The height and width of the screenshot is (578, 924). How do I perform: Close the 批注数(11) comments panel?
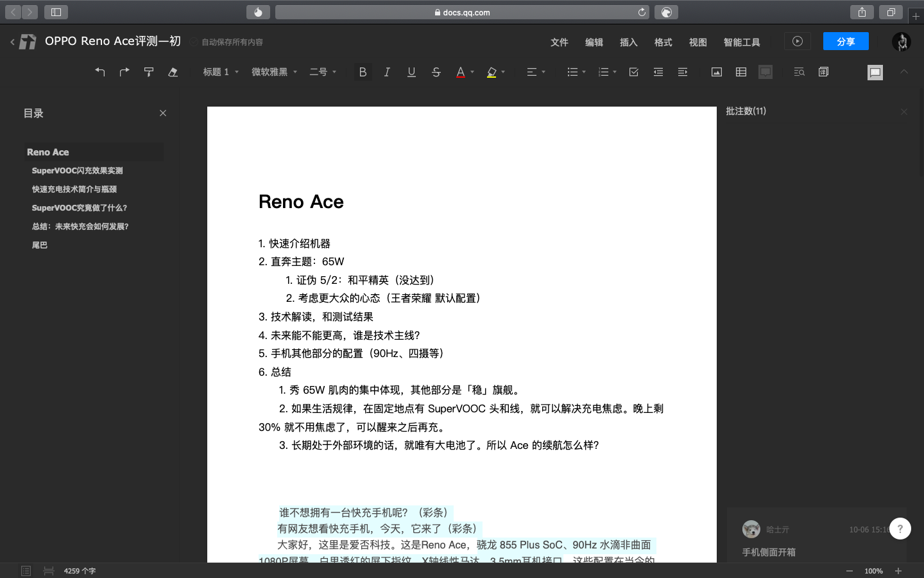(x=904, y=112)
